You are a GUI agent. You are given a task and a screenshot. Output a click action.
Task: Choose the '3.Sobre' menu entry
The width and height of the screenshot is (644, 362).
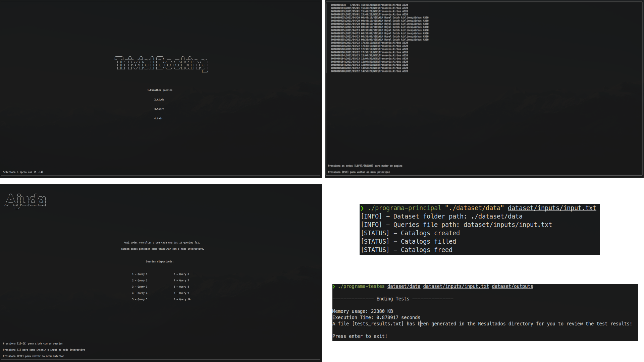(159, 109)
